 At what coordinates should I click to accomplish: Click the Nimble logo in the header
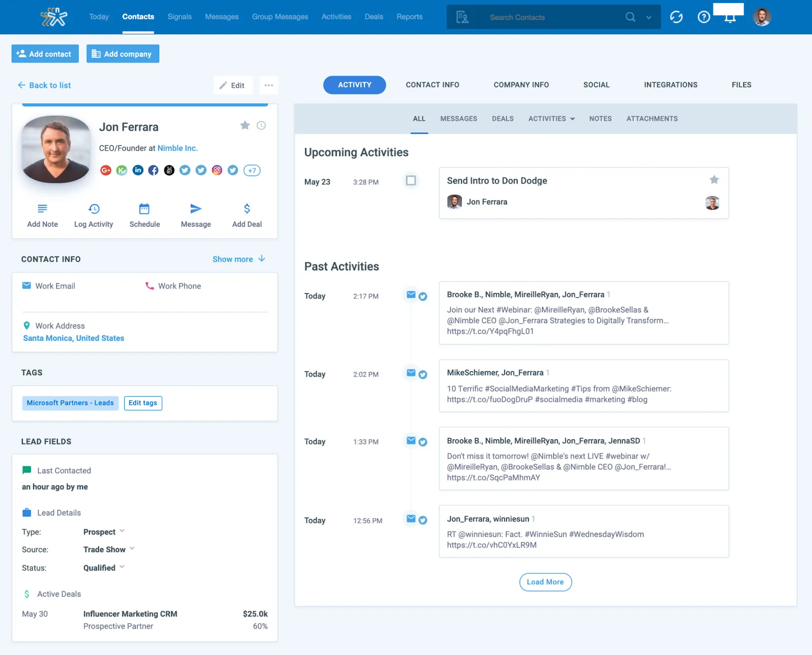[54, 17]
